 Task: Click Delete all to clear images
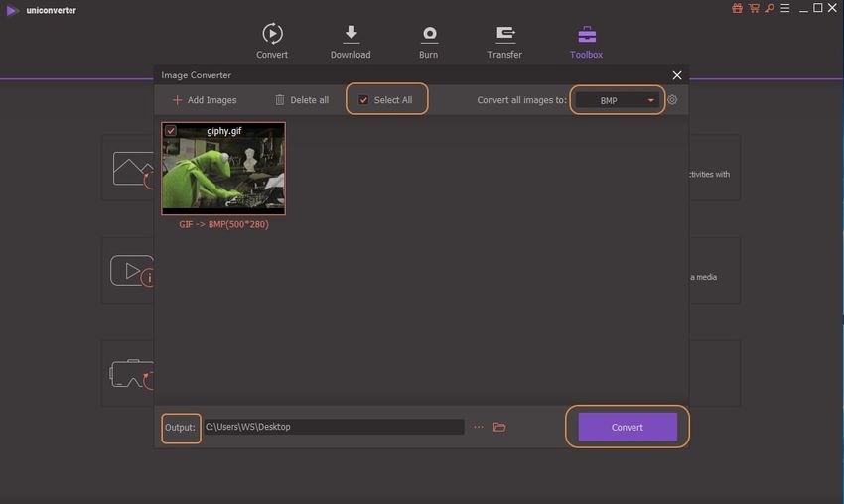coord(302,100)
